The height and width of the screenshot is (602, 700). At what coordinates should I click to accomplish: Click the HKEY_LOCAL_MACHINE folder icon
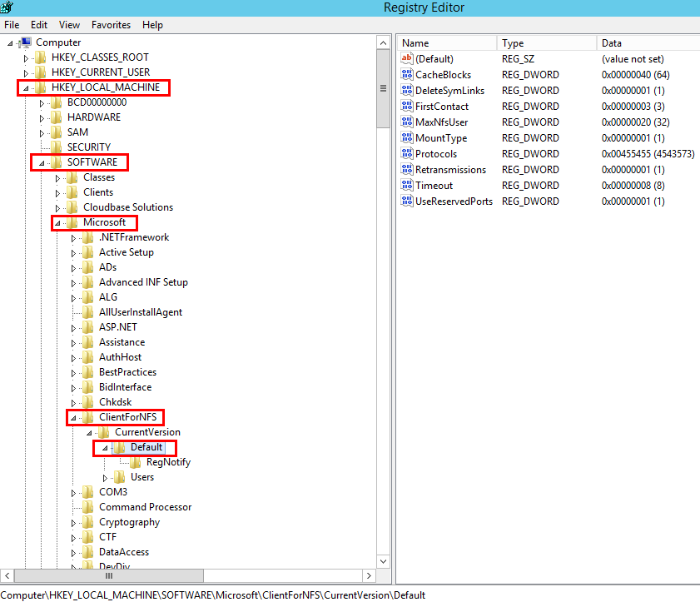41,87
